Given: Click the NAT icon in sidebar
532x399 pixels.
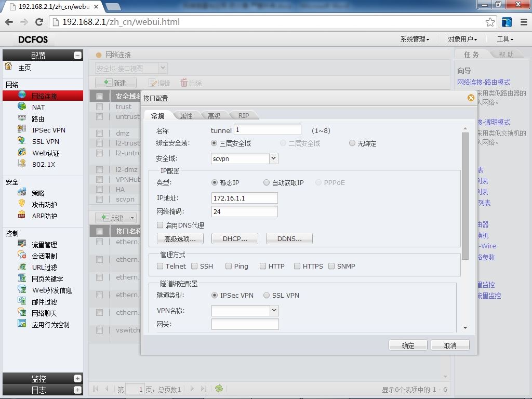Looking at the screenshot, I should 22,106.
